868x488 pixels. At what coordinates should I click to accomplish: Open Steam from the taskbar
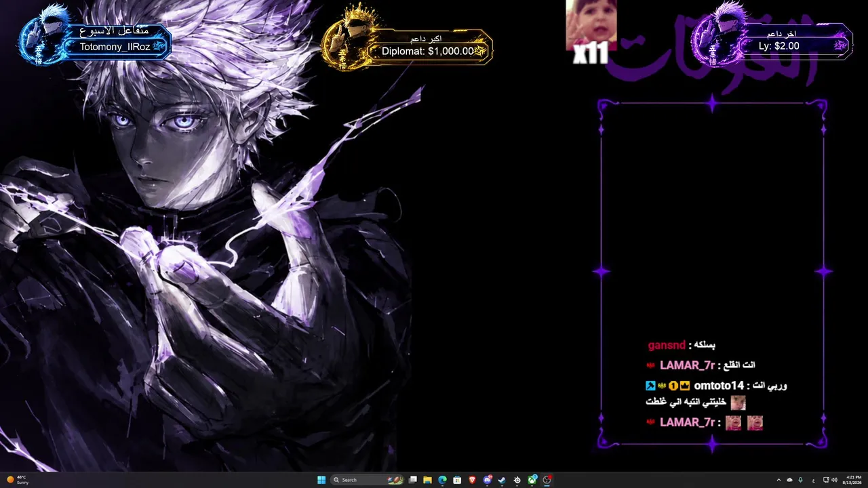502,480
